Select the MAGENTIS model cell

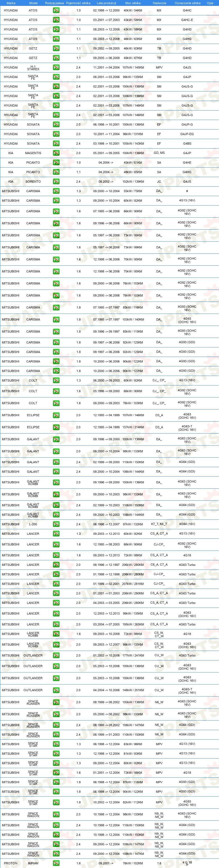tap(33, 153)
